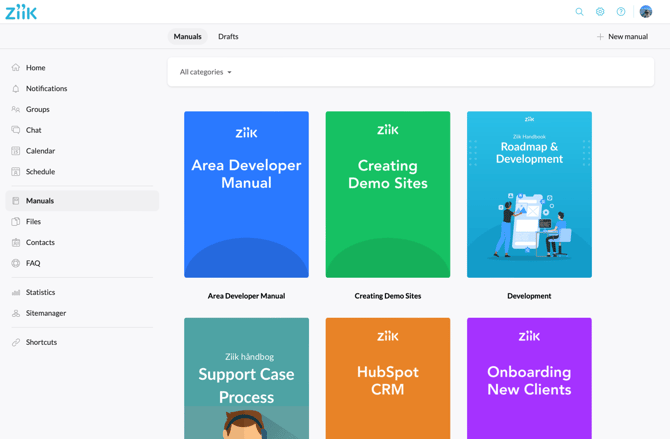Open the Roadmap & Development manual cover
670x439 pixels.
click(x=529, y=194)
